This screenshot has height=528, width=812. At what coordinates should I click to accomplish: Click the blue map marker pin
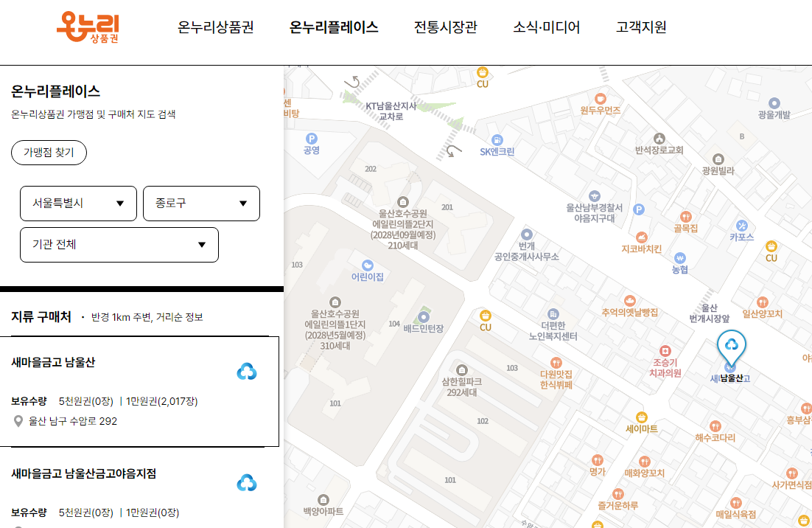(731, 347)
